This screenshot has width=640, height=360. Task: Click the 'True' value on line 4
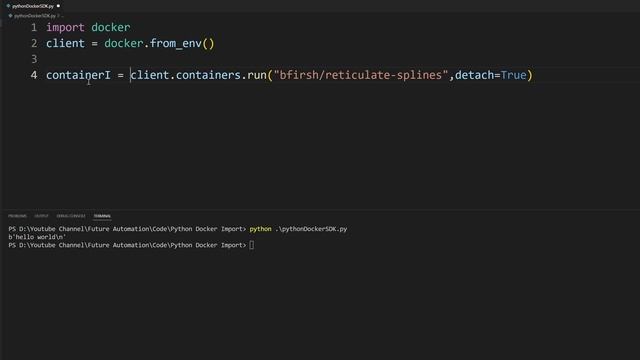tap(513, 76)
